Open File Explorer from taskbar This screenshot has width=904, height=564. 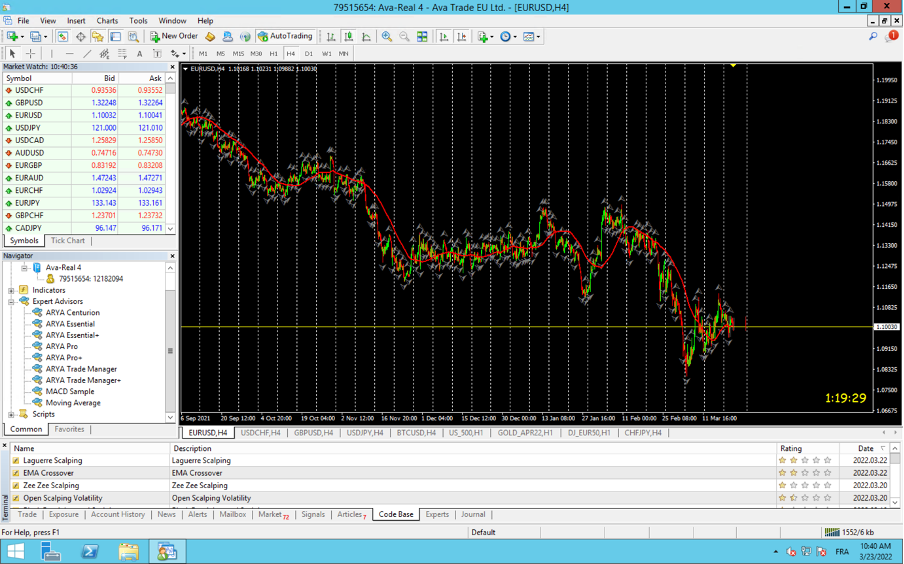[128, 552]
